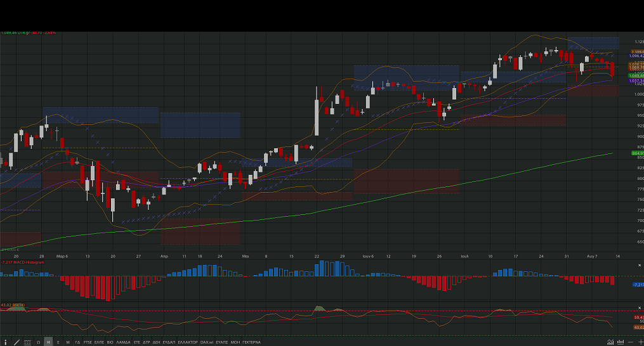The image size is (644, 346).
Task: Load the ΔΤΡ symbol shortcut
Action: click(146, 342)
